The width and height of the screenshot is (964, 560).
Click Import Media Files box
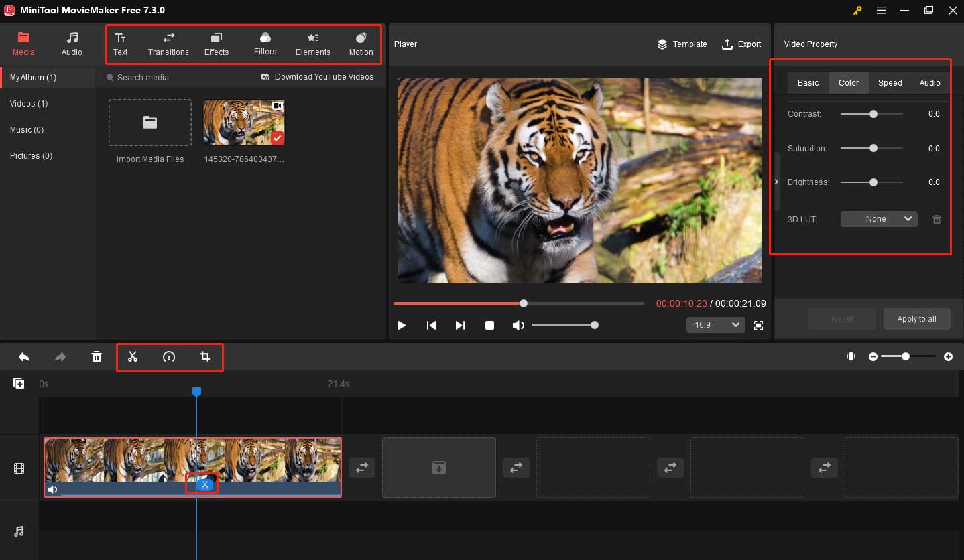150,123
